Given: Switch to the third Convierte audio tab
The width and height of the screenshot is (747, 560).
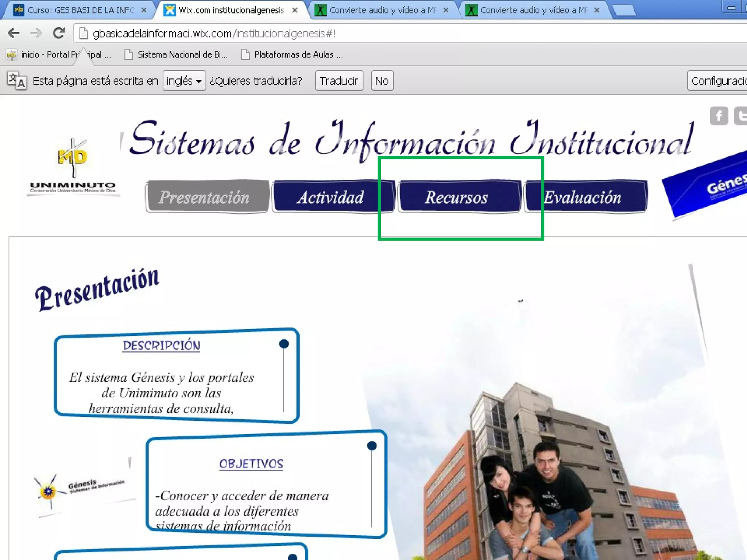Looking at the screenshot, I should click(x=383, y=10).
